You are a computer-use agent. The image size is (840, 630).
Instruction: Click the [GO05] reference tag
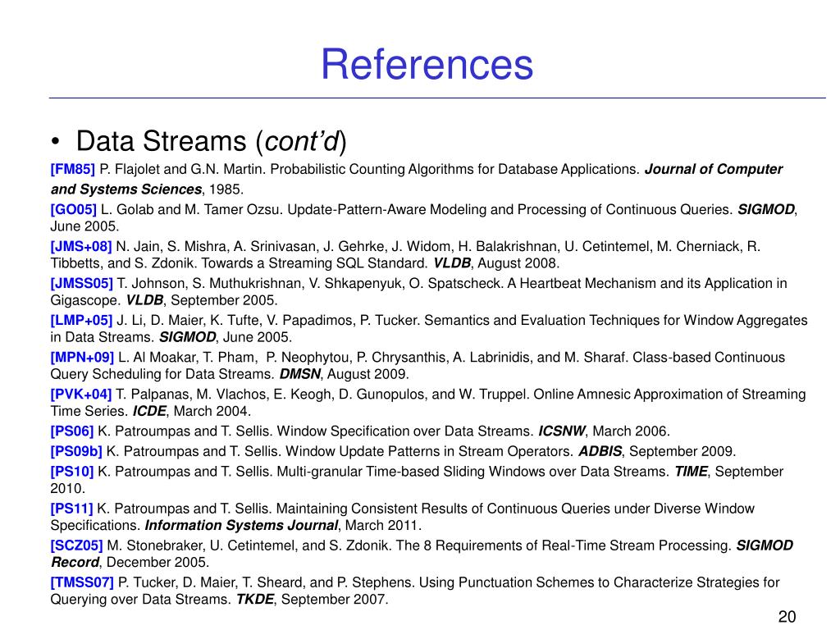(73, 209)
